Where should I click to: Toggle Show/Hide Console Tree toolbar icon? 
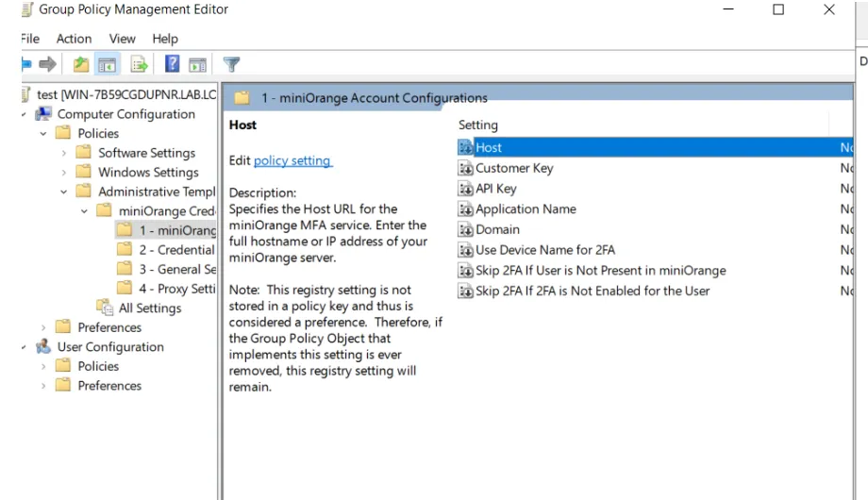tap(107, 65)
